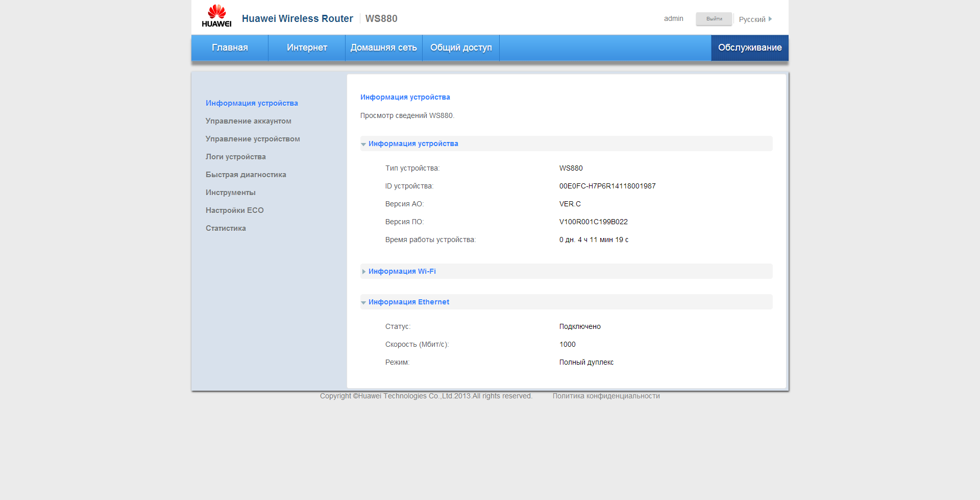980x500 pixels.
Task: Switch to Домашняя сеть tab
Action: (x=384, y=47)
